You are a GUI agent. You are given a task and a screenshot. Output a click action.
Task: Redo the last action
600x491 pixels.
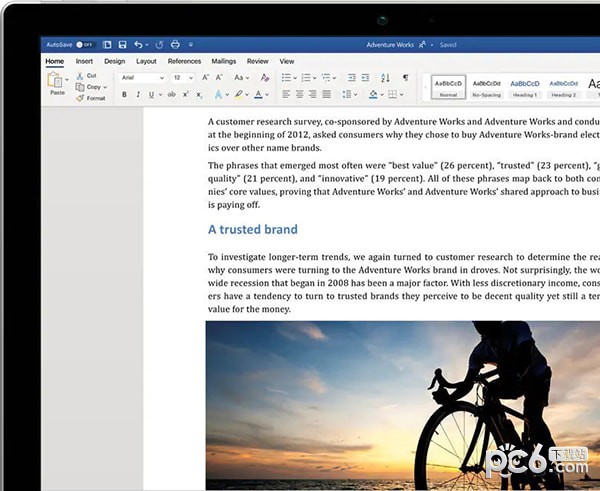click(x=159, y=45)
